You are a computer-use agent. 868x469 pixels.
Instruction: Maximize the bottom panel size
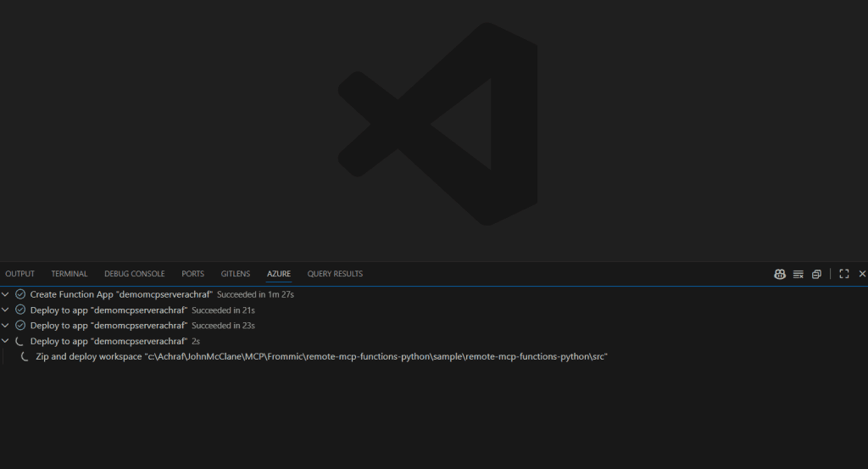coord(844,274)
